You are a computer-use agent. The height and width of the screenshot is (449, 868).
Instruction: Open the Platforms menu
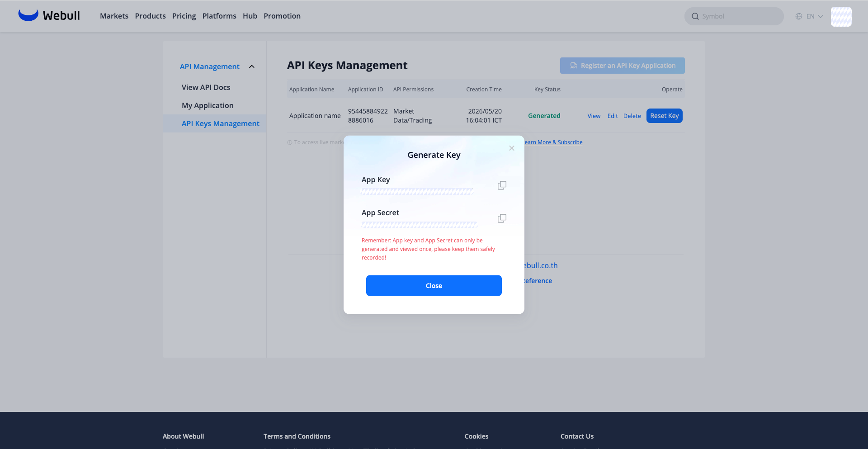click(x=219, y=16)
